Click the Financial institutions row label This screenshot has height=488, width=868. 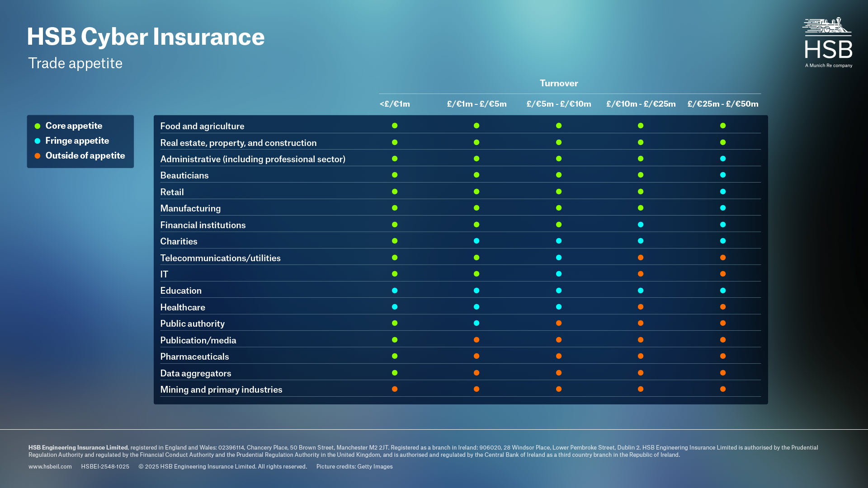point(203,225)
